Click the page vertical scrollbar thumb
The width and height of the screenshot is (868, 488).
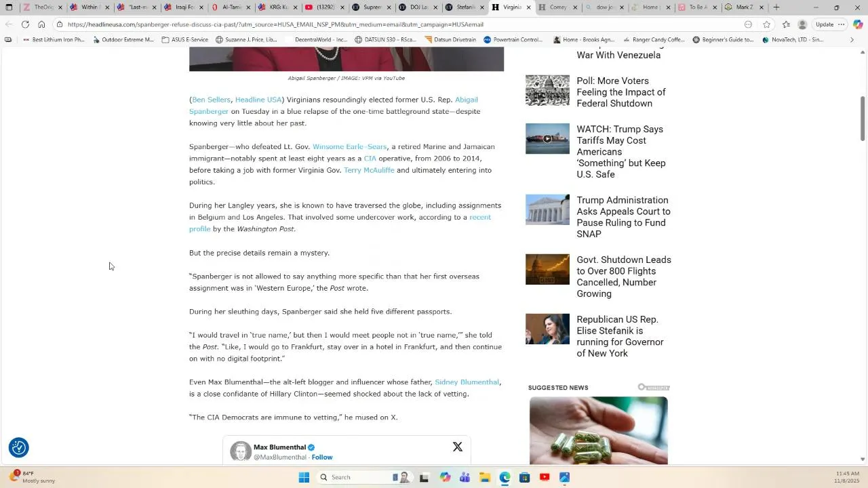pyautogui.click(x=863, y=119)
